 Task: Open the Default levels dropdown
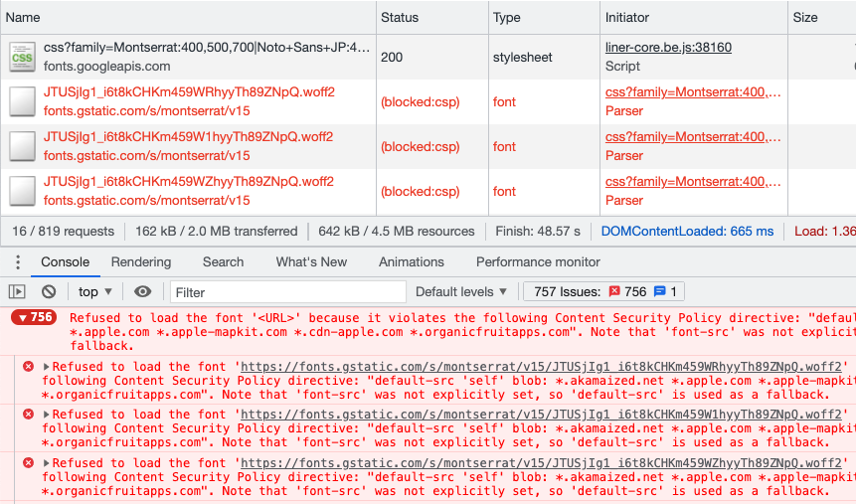click(461, 292)
